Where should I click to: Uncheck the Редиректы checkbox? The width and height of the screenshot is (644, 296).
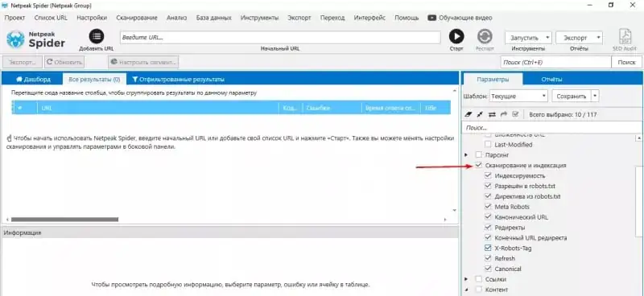tap(488, 228)
